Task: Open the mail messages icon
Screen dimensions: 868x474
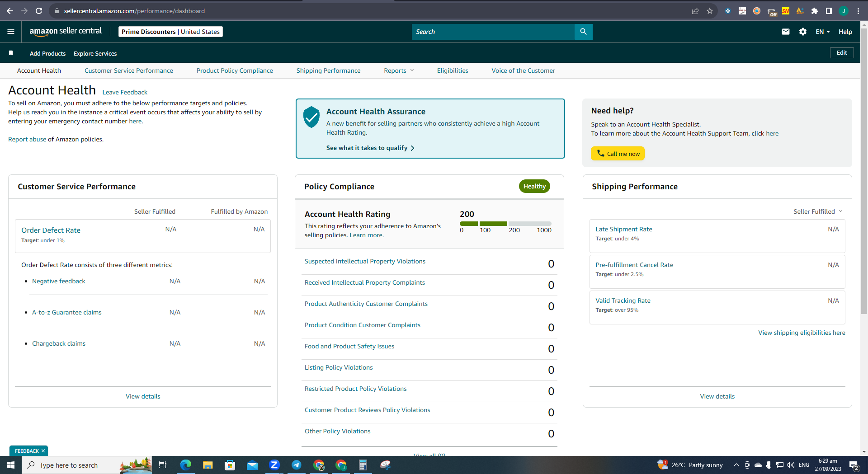Action: point(786,32)
